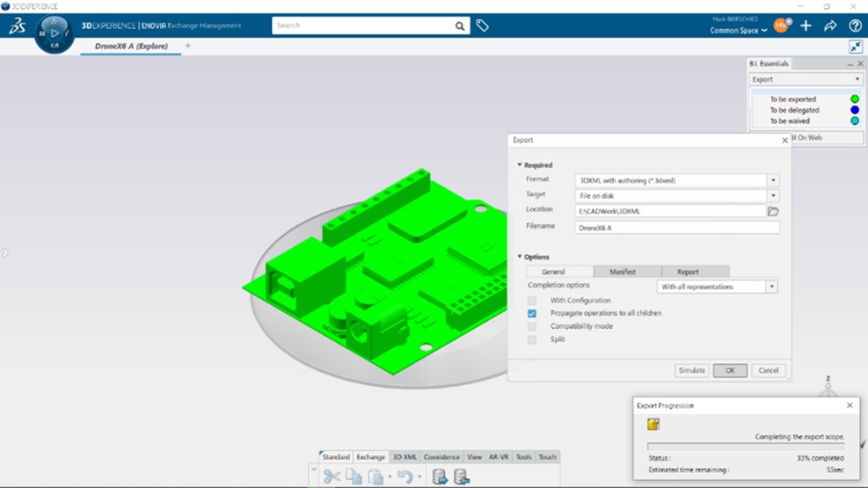Image resolution: width=868 pixels, height=488 pixels.
Task: Click the Simulate button
Action: tap(692, 371)
